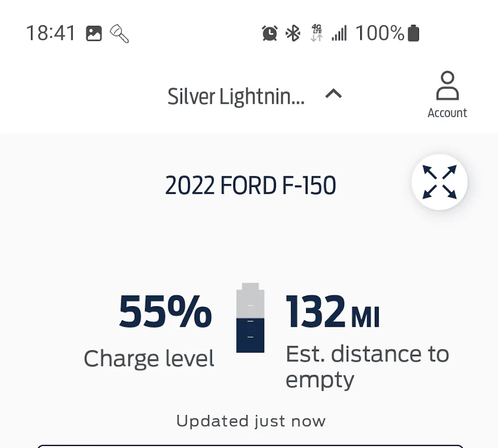Open the Silver Lightning vehicle dropdown
Viewport: 498px width, 448px height.
pyautogui.click(x=236, y=96)
